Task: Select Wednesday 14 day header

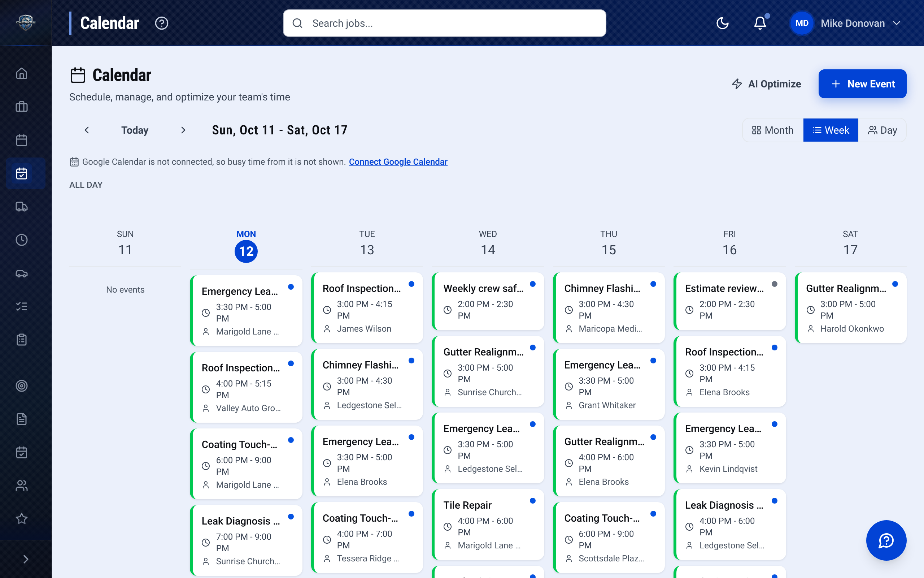Action: (x=488, y=243)
